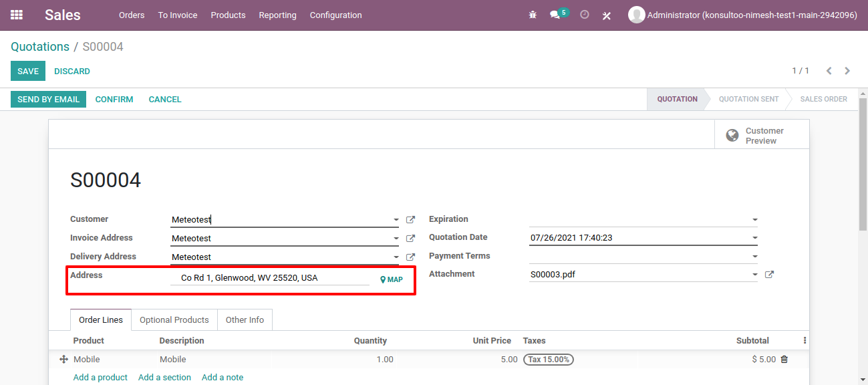Open the Products menu
This screenshot has height=385, width=868.
point(228,15)
